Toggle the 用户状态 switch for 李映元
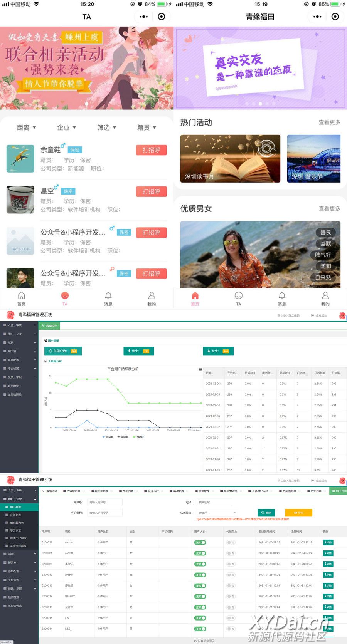 (200, 564)
